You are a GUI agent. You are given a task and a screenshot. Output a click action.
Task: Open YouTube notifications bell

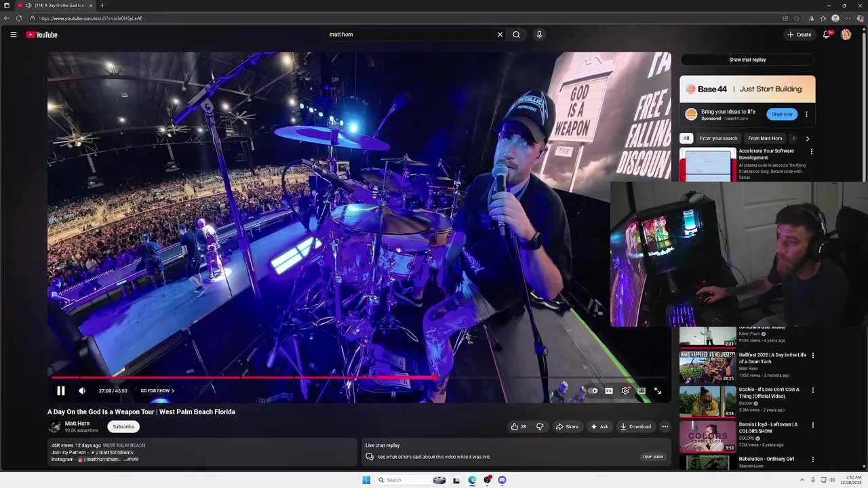827,35
